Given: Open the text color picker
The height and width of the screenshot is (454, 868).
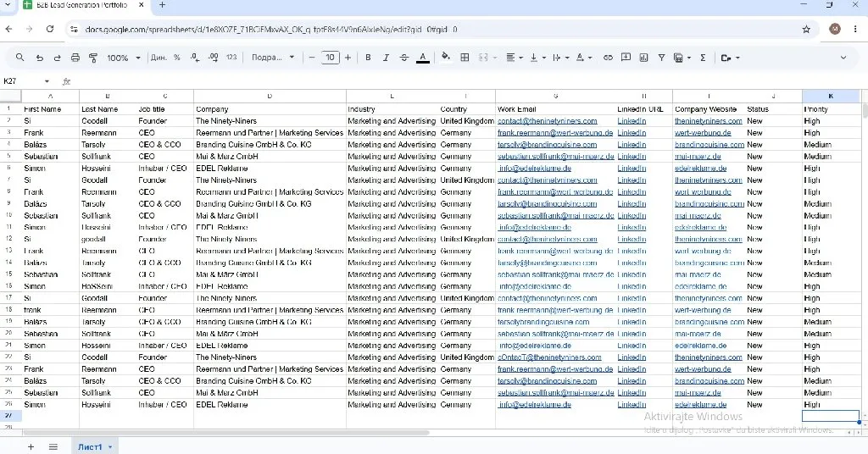Looking at the screenshot, I should [423, 58].
